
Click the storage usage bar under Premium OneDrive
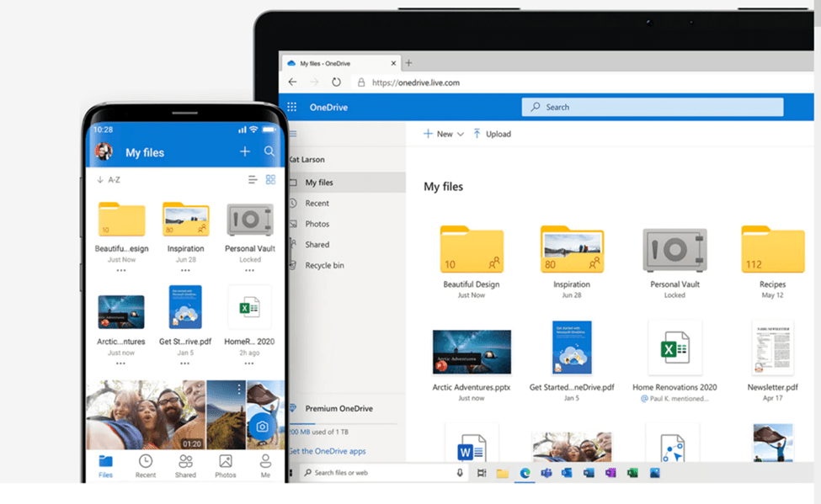[x=344, y=423]
